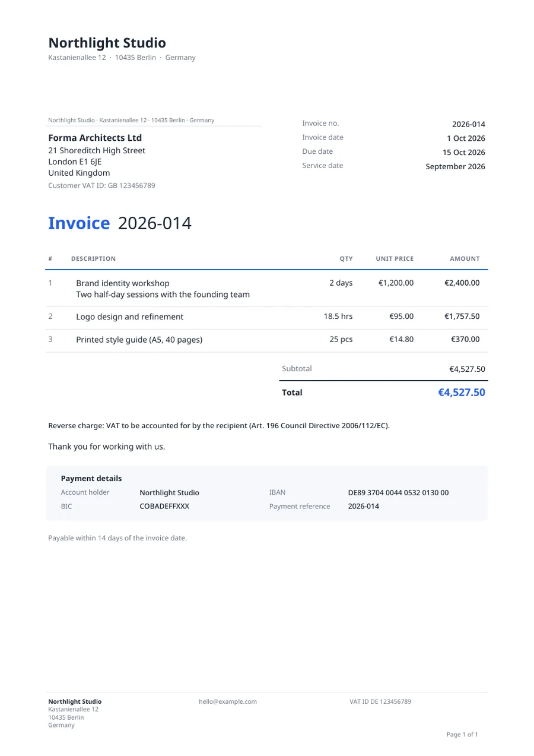
Task: Click the 'DESCRIPTION' column header
Action: 93,259
